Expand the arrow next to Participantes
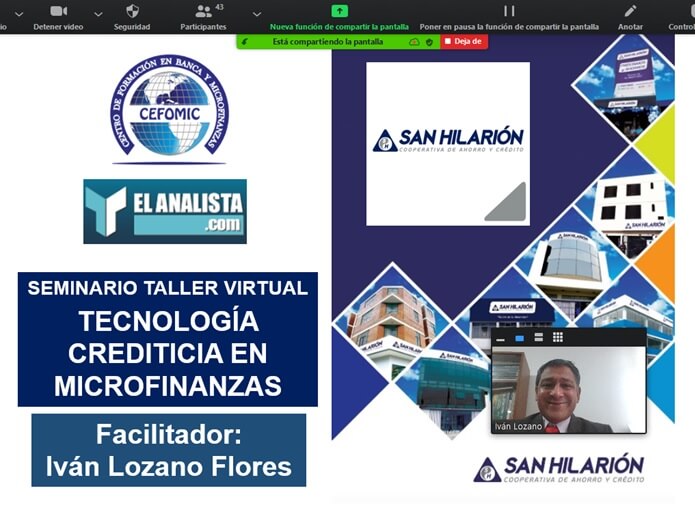Image resolution: width=695 pixels, height=518 pixels. pyautogui.click(x=257, y=15)
